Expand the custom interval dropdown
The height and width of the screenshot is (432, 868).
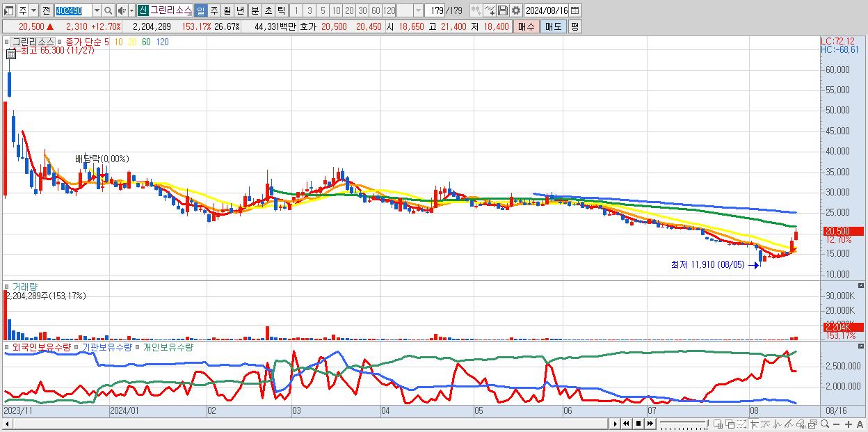(418, 10)
